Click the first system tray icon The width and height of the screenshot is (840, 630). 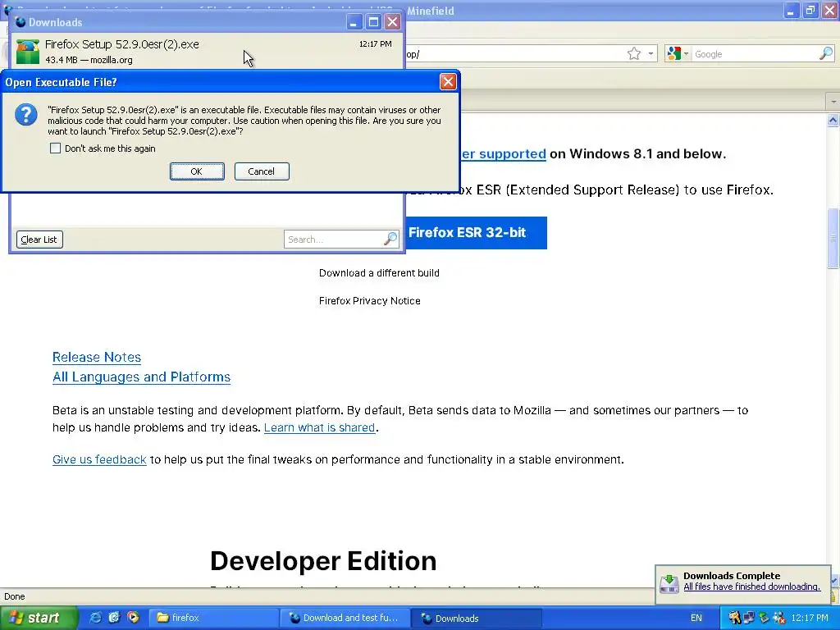734,618
